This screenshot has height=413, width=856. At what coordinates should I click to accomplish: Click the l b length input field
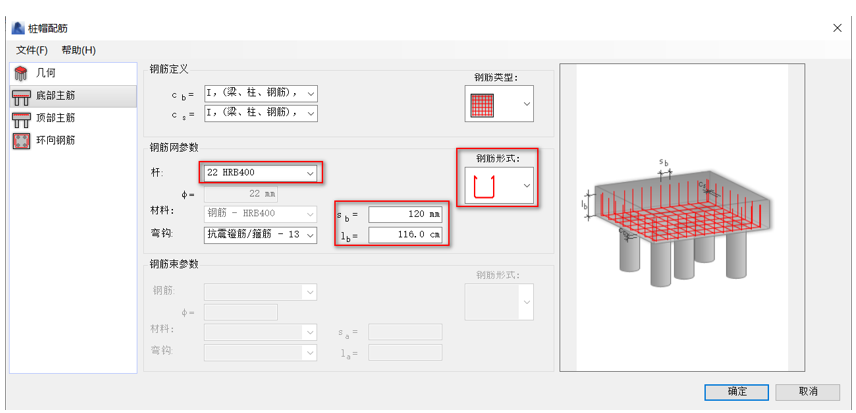click(407, 235)
